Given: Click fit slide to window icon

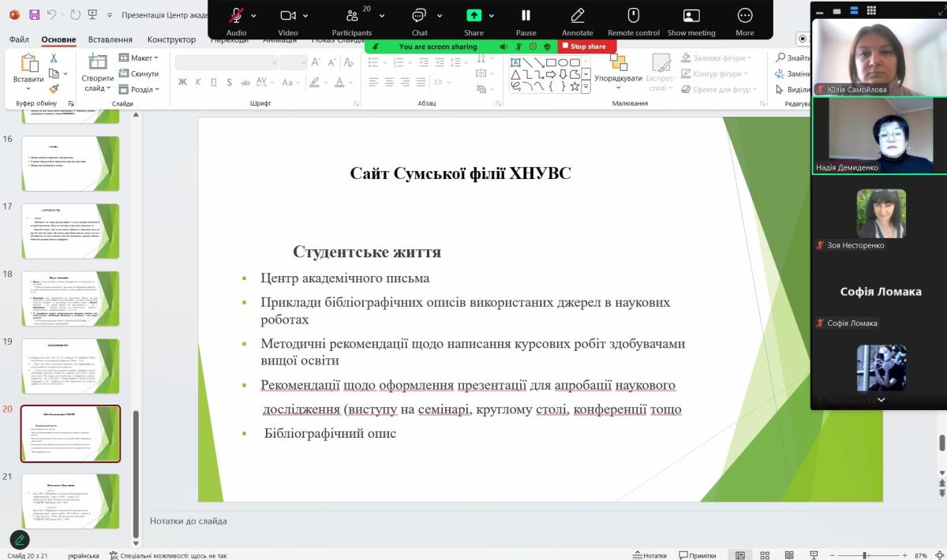Looking at the screenshot, I should click(x=939, y=555).
